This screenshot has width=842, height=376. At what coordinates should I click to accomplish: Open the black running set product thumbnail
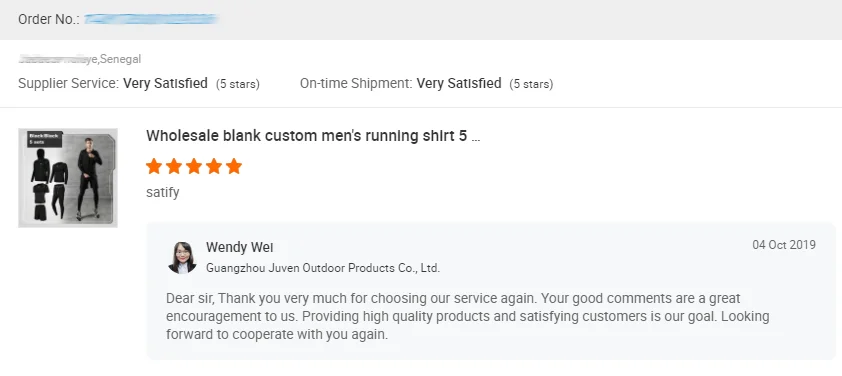(x=68, y=178)
